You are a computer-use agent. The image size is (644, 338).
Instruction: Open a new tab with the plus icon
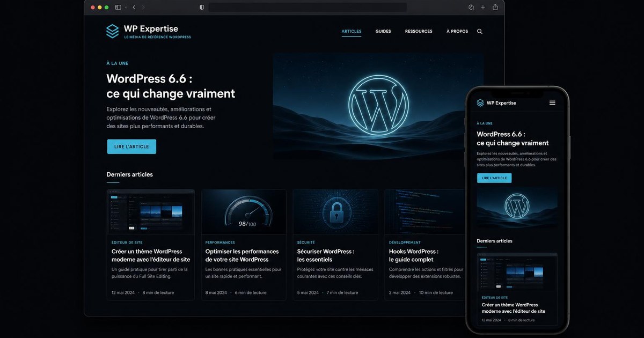483,8
